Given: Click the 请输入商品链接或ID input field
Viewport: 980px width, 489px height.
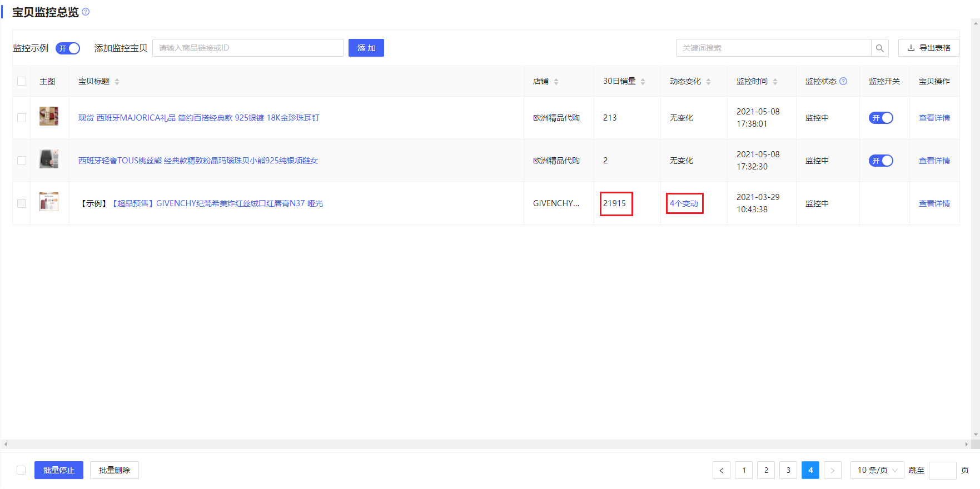Looking at the screenshot, I should point(248,48).
